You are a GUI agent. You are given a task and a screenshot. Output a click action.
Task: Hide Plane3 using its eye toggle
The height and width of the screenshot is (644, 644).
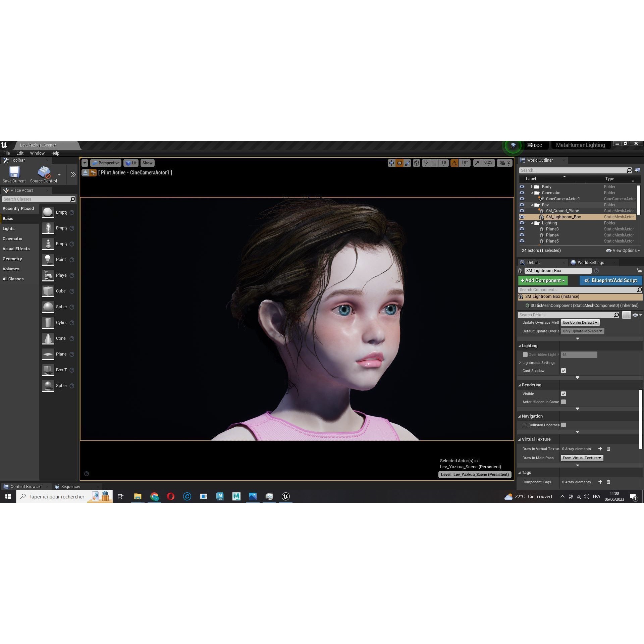[522, 229]
